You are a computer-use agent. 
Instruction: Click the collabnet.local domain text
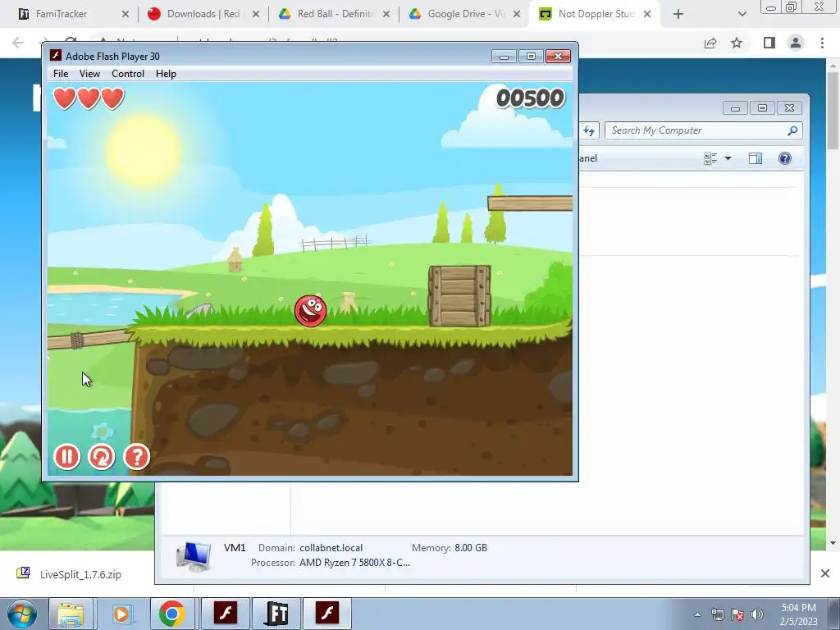coord(331,547)
